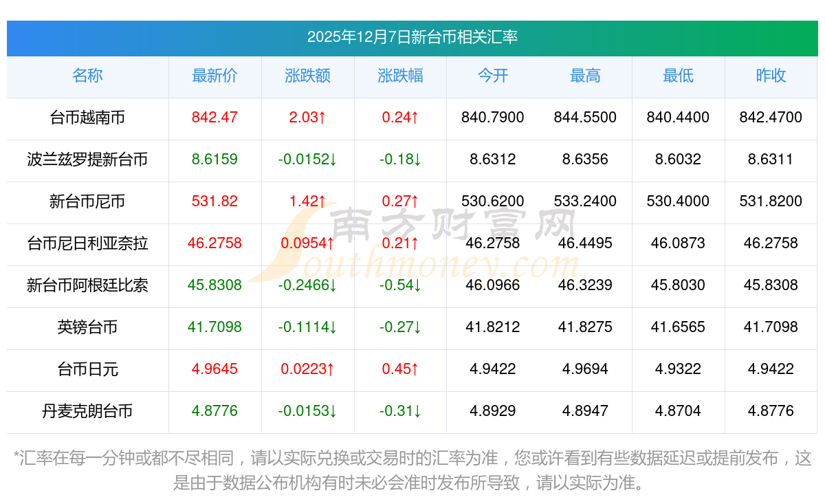Click opening value 41.8212
This screenshot has height=504, width=825.
point(493,327)
